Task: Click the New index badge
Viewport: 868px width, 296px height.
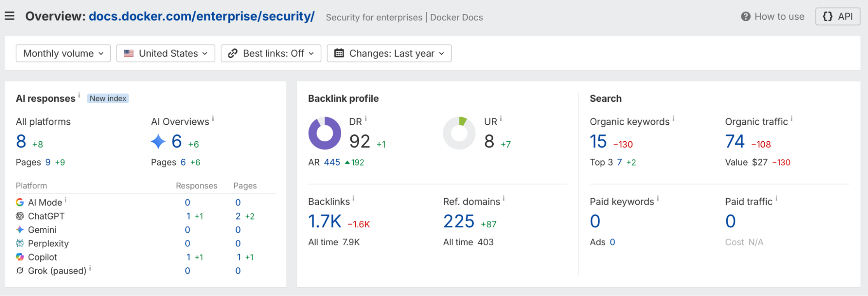Action: (x=108, y=99)
